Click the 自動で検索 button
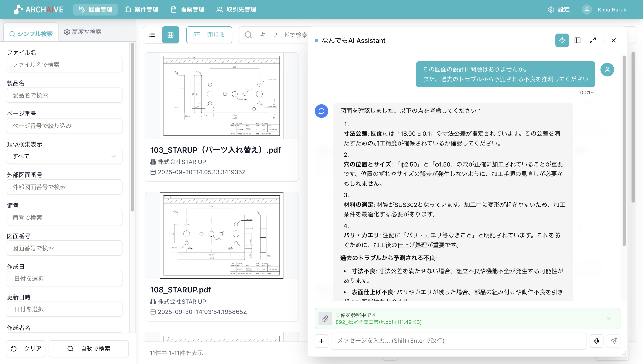The width and height of the screenshot is (643, 364). point(89,348)
